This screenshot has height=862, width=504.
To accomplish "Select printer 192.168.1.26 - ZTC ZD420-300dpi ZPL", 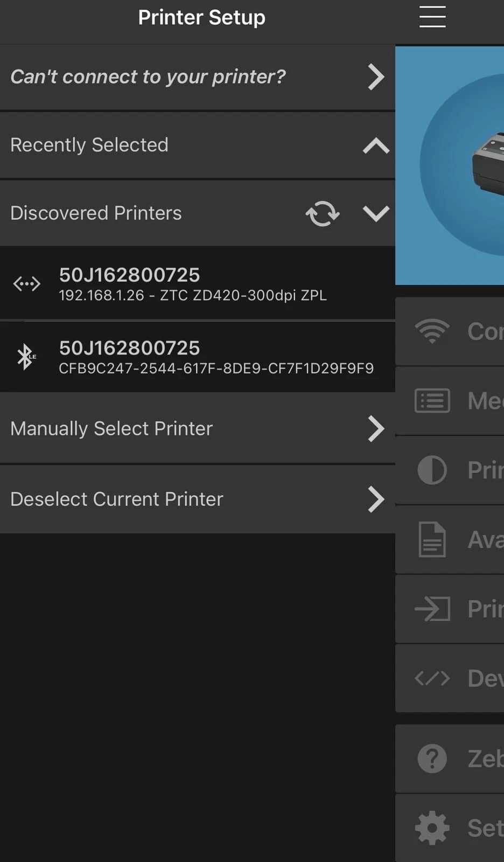I will point(198,283).
